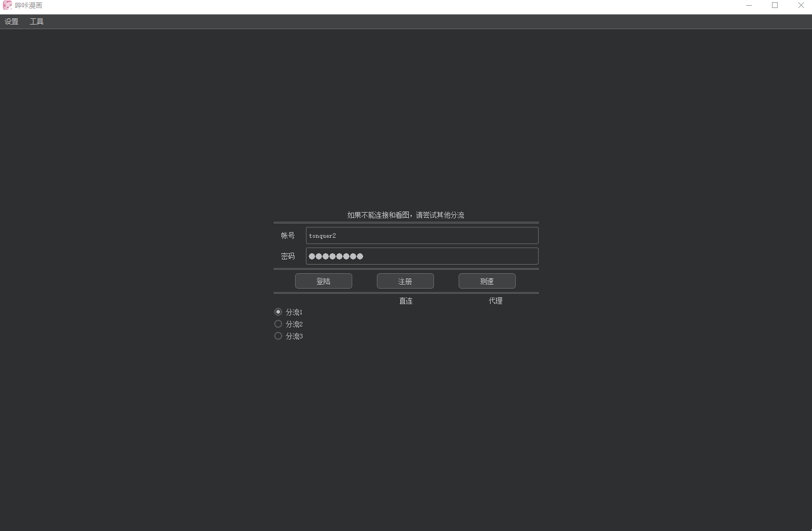Click the 密码 label

coord(288,256)
